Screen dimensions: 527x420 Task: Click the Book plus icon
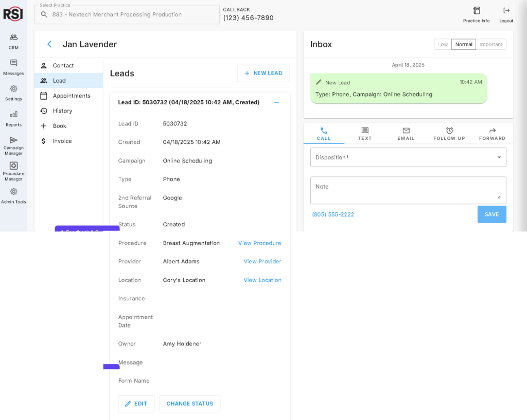point(44,126)
